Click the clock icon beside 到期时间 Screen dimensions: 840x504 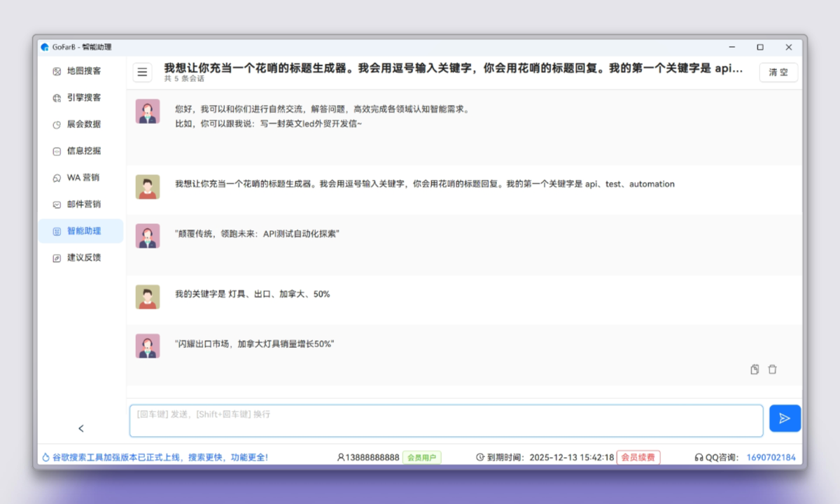tap(480, 458)
